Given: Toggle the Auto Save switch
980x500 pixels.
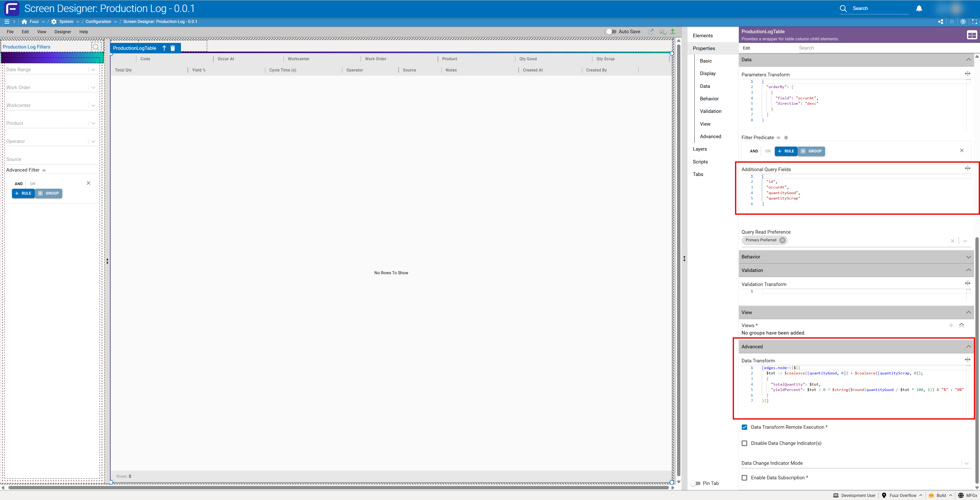Looking at the screenshot, I should (x=611, y=32).
